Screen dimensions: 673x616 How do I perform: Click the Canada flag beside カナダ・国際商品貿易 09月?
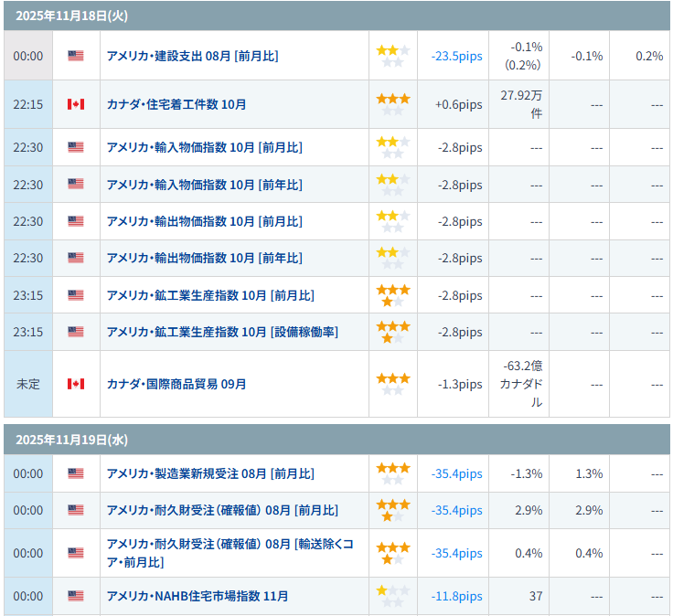tap(76, 384)
